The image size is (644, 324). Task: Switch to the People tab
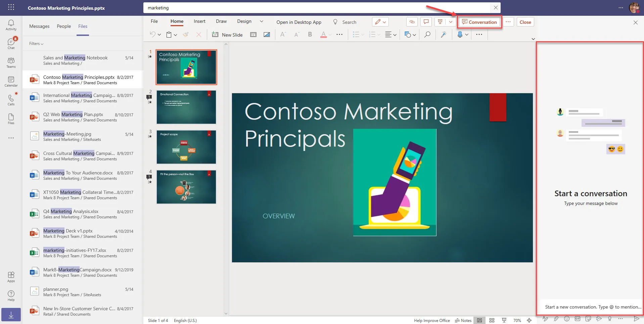[64, 26]
